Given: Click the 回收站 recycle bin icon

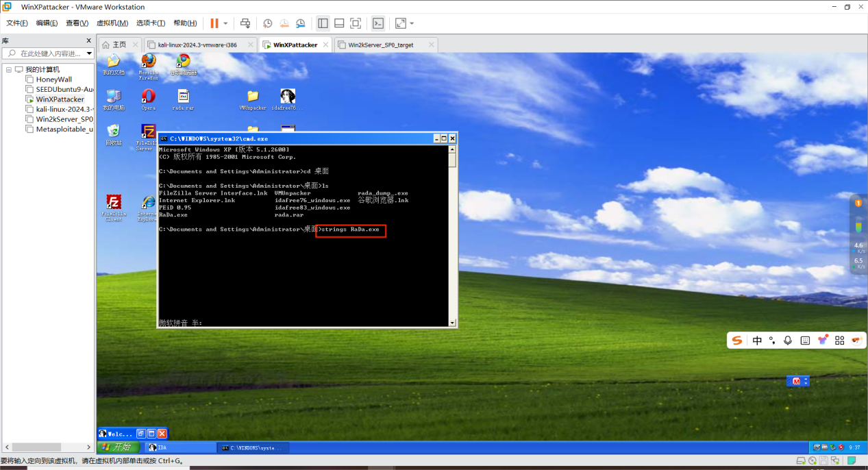Looking at the screenshot, I should pyautogui.click(x=114, y=134).
